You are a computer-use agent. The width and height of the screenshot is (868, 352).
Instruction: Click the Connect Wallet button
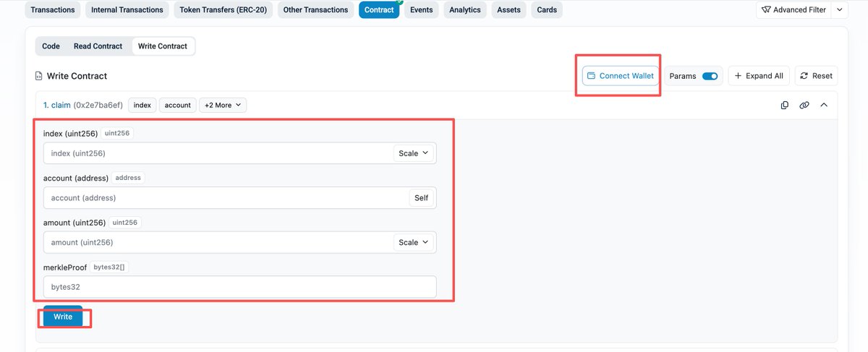621,76
